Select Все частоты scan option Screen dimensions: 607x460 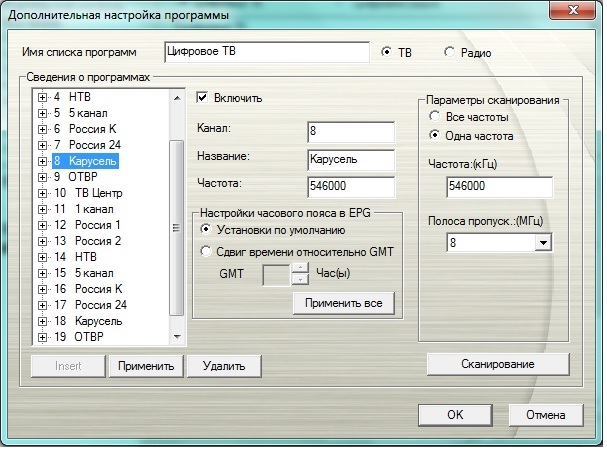(434, 116)
